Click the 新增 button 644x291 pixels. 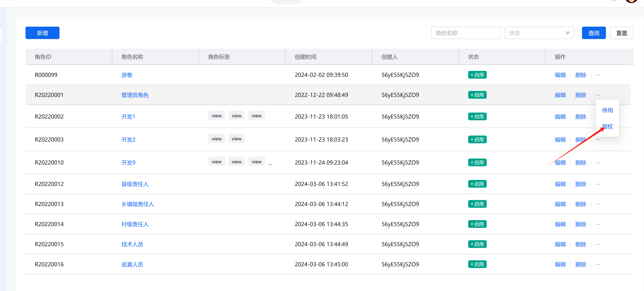click(42, 33)
